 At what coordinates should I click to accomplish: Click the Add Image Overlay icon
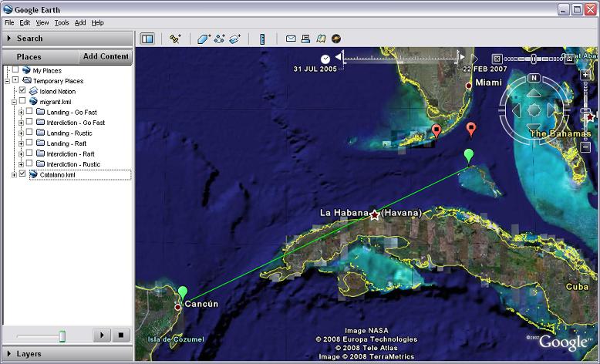(x=234, y=39)
